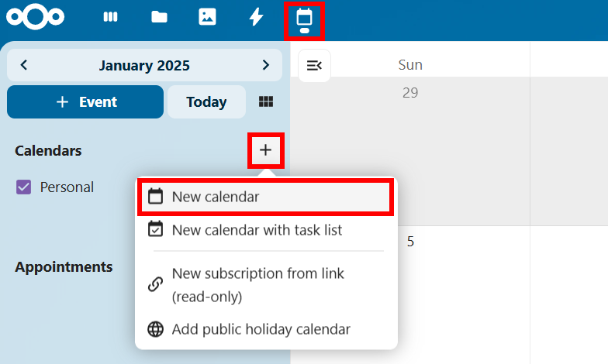Open the Files folder icon
This screenshot has height=364, width=608.
pyautogui.click(x=159, y=17)
